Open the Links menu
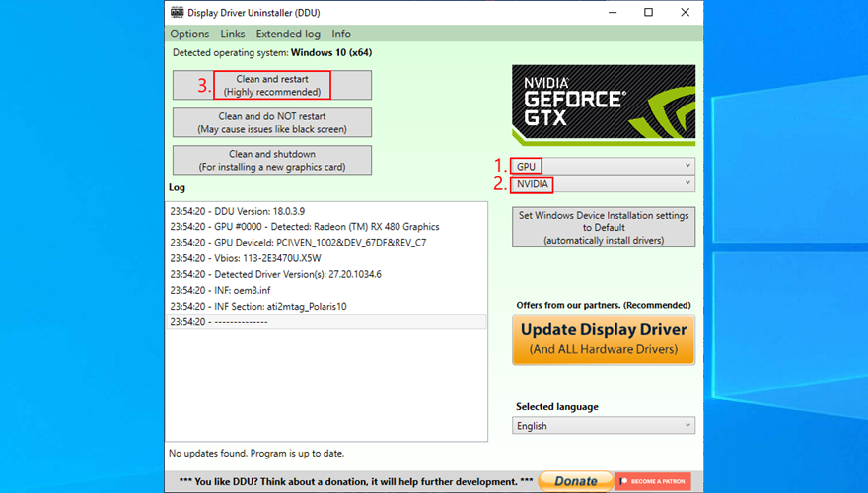The height and width of the screenshot is (493, 868). pyautogui.click(x=233, y=34)
